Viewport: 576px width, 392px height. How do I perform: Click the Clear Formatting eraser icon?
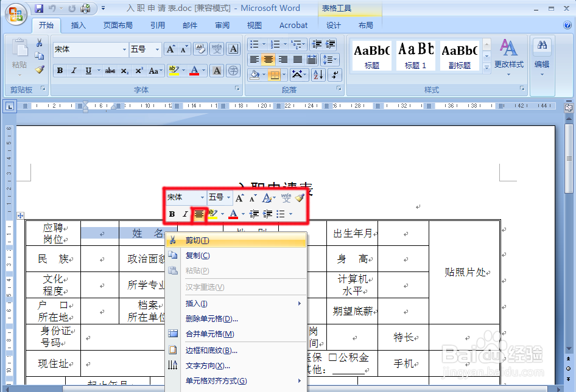[x=200, y=49]
